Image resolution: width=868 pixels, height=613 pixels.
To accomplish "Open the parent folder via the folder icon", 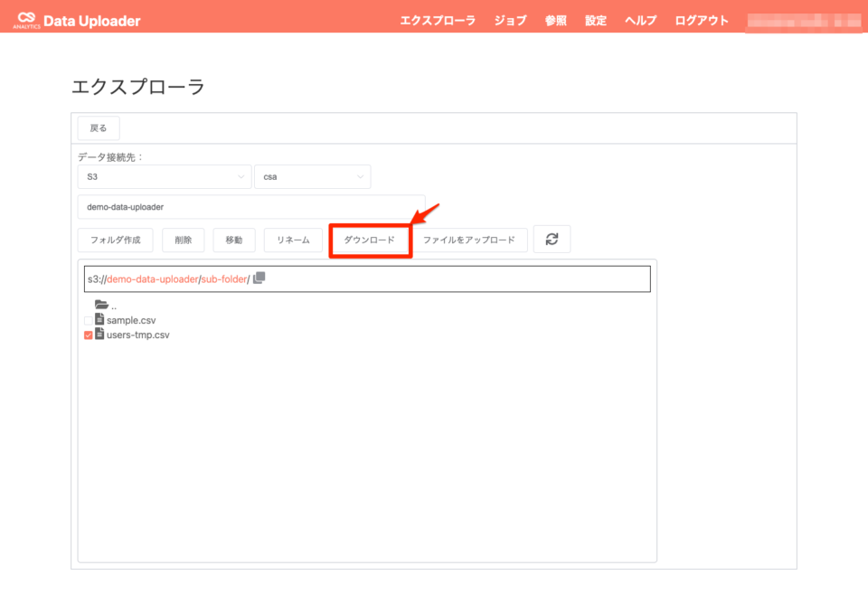I will coord(101,306).
